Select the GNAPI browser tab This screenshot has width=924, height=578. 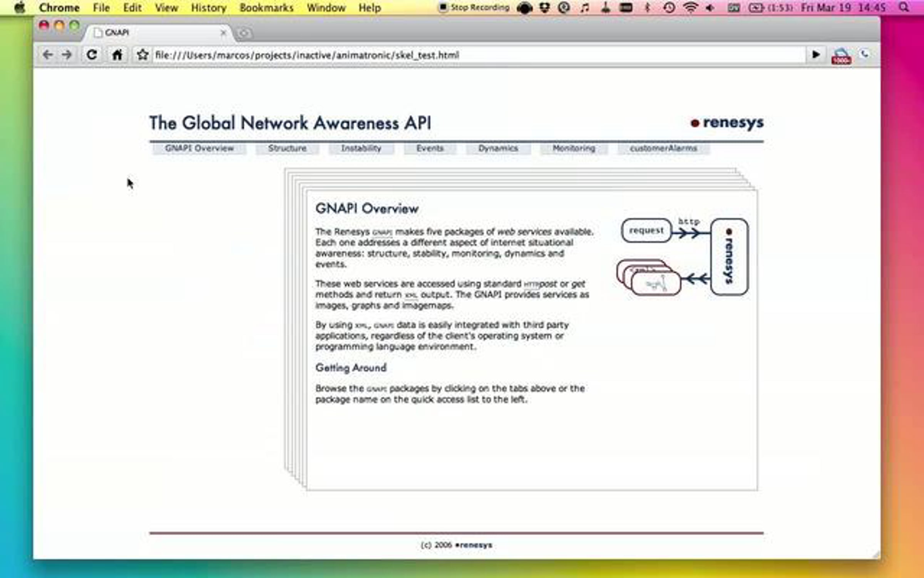pyautogui.click(x=158, y=33)
